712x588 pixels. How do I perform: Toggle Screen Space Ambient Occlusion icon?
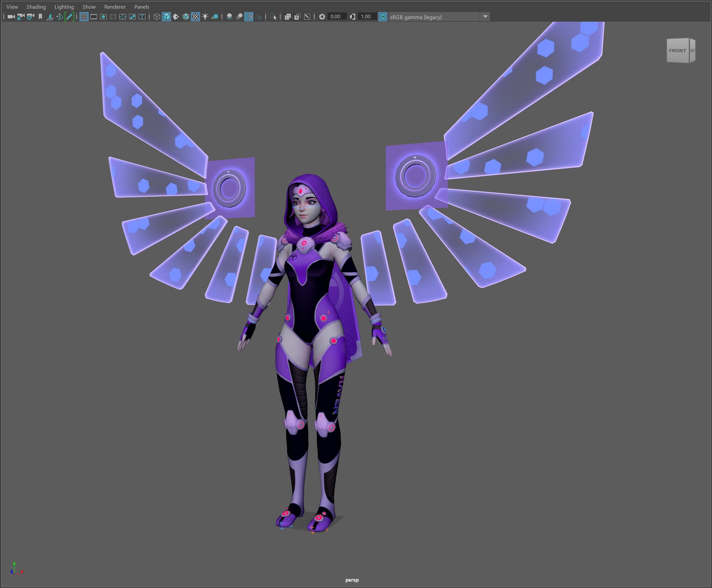(229, 17)
